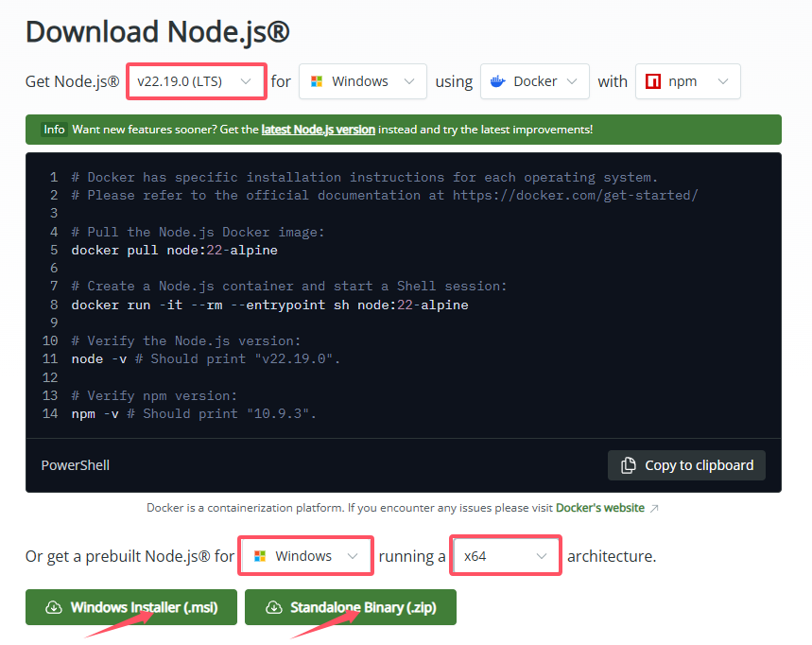Image resolution: width=812 pixels, height=645 pixels.
Task: Download Standalone Binary (.zip)
Action: pos(351,607)
